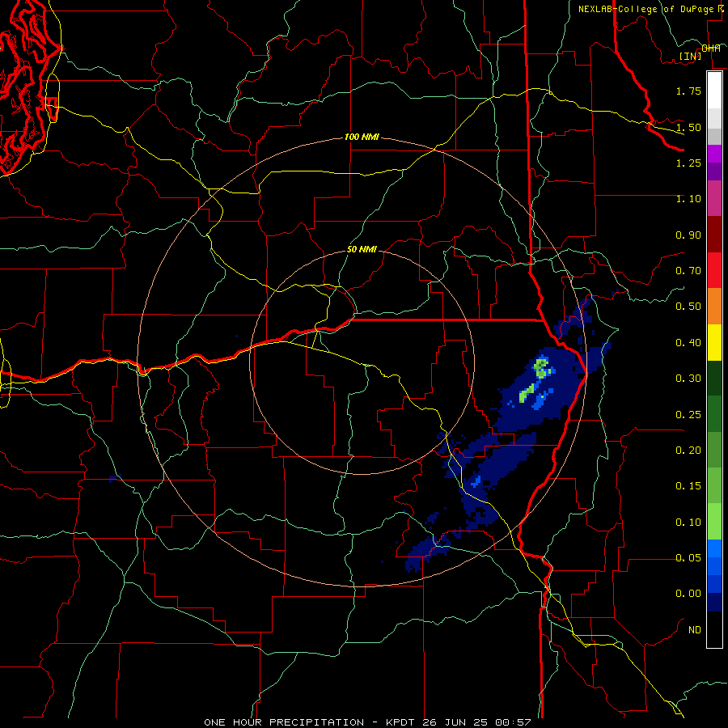Image resolution: width=728 pixels, height=728 pixels.
Task: Click the black ND swatch at legend bottom
Action: pos(714,629)
